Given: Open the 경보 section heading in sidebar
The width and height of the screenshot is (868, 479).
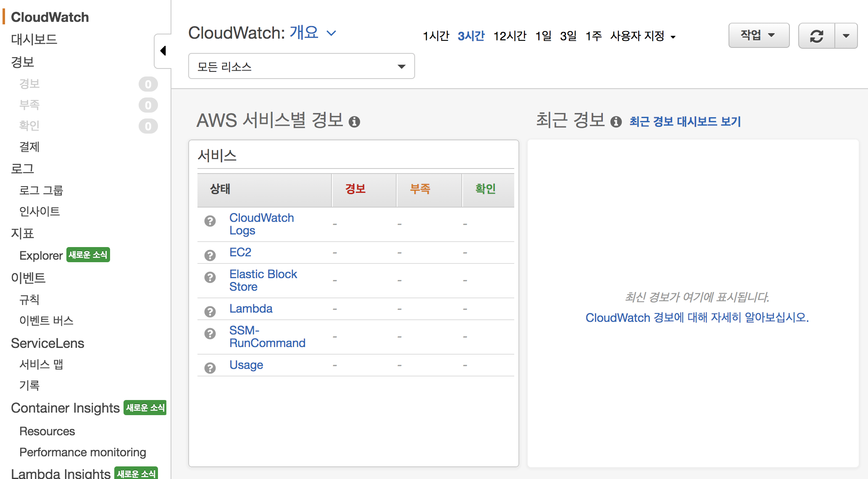Looking at the screenshot, I should tap(23, 62).
